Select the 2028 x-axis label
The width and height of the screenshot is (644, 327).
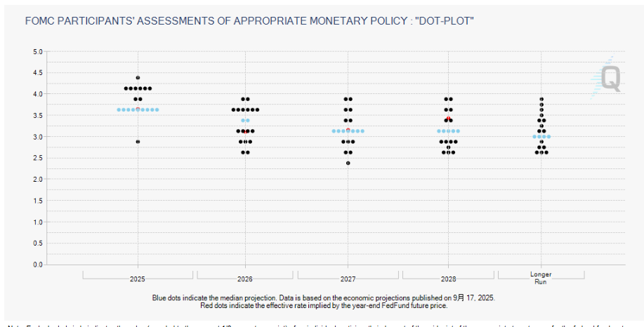coord(448,279)
